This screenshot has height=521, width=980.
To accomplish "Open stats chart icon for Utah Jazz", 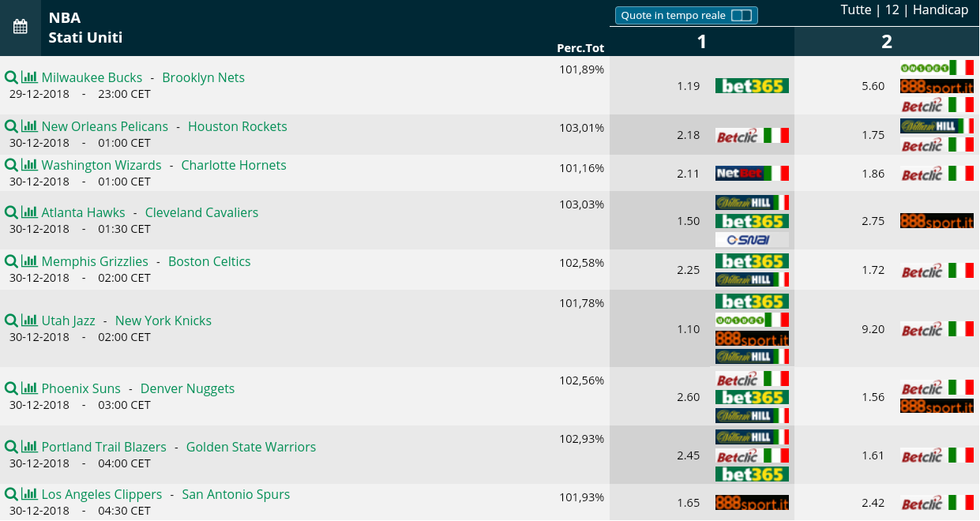I will tap(29, 320).
